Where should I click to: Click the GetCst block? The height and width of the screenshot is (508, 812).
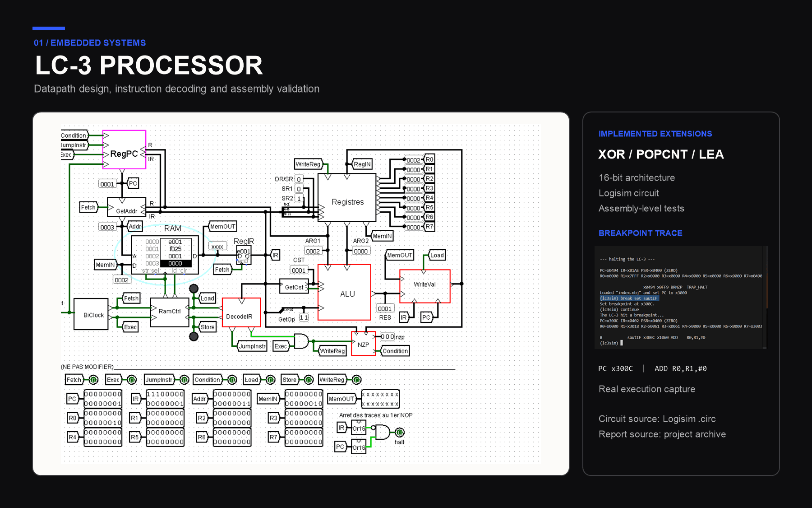coord(294,287)
